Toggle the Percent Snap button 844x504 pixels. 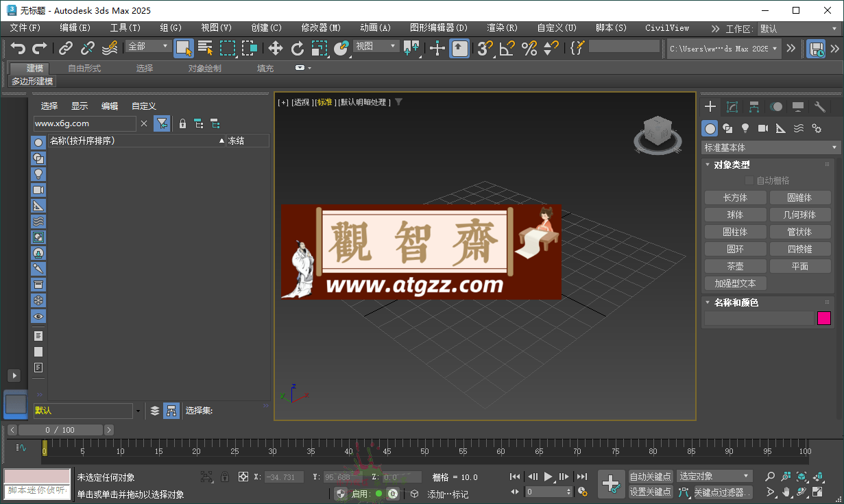tap(529, 48)
